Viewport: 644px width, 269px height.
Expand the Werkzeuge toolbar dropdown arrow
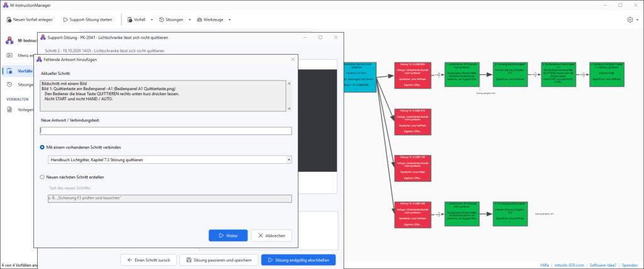coord(230,20)
